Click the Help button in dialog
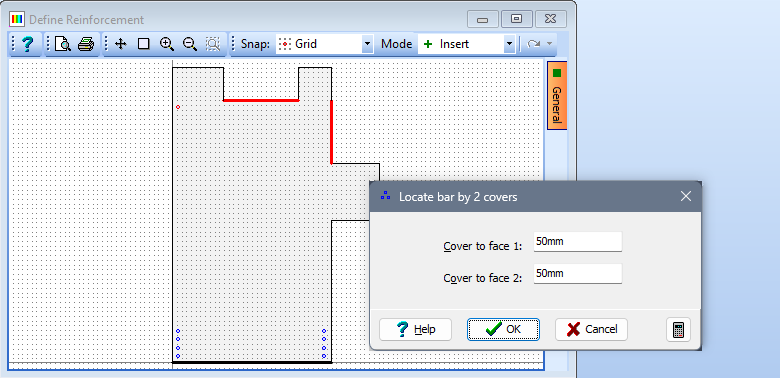This screenshot has height=378, width=780. pos(415,329)
